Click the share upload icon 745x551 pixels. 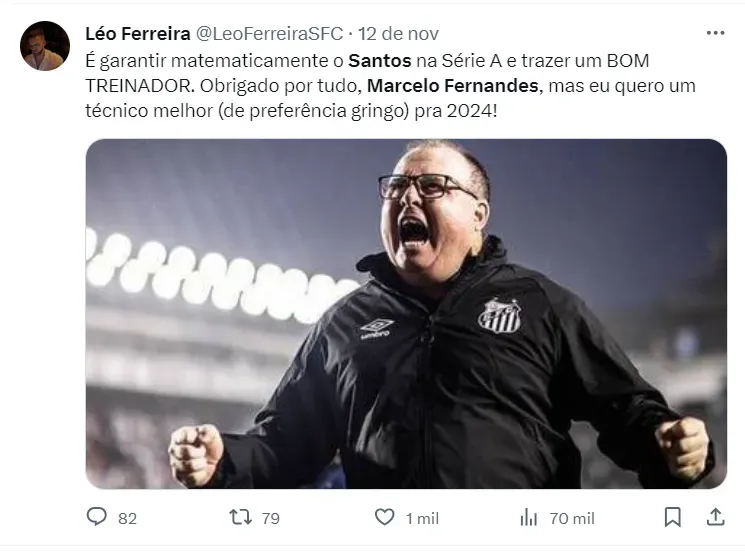tap(715, 517)
